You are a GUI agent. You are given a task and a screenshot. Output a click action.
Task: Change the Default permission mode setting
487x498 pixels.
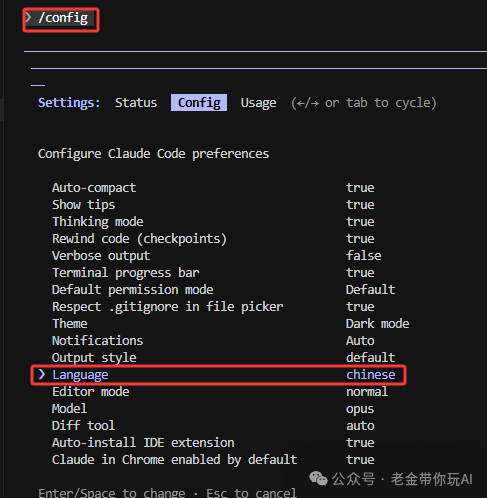point(224,290)
